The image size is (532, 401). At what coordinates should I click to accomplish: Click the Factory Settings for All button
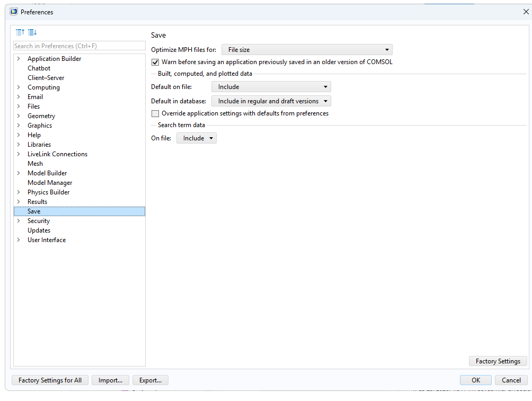[x=50, y=380]
